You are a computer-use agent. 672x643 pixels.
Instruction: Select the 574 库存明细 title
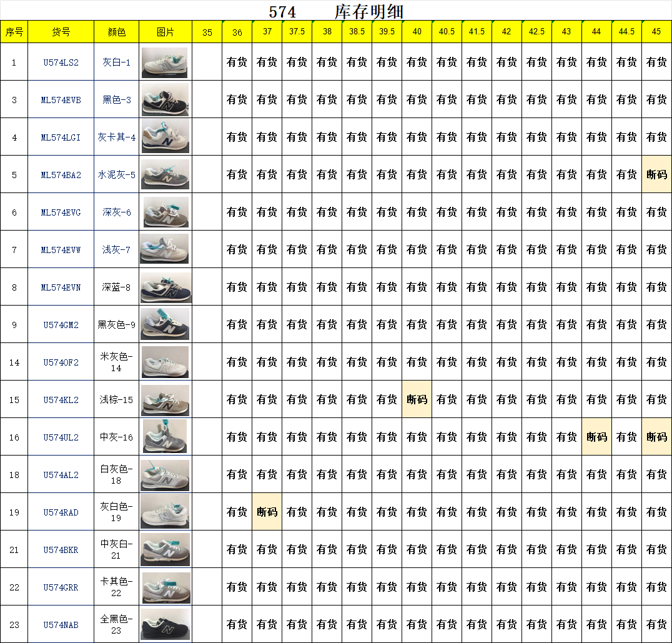(x=337, y=12)
